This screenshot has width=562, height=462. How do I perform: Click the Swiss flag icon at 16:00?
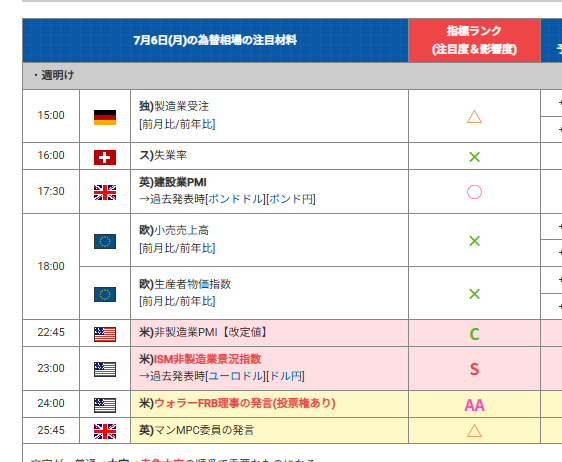click(105, 157)
